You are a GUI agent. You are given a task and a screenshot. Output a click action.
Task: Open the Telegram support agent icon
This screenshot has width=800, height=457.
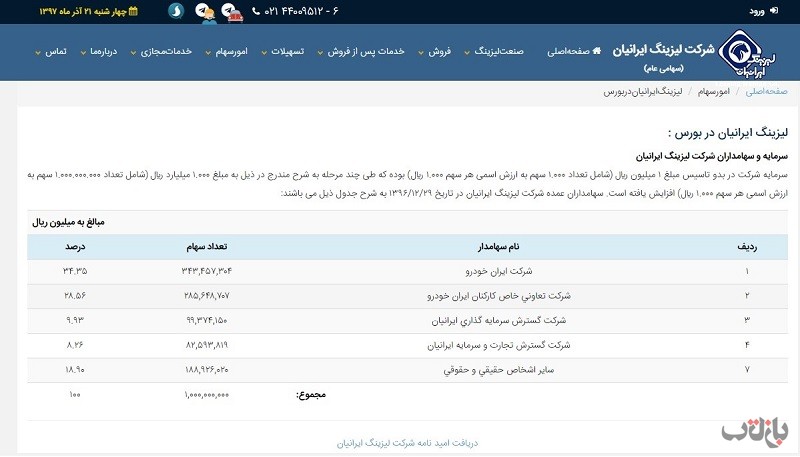point(205,12)
